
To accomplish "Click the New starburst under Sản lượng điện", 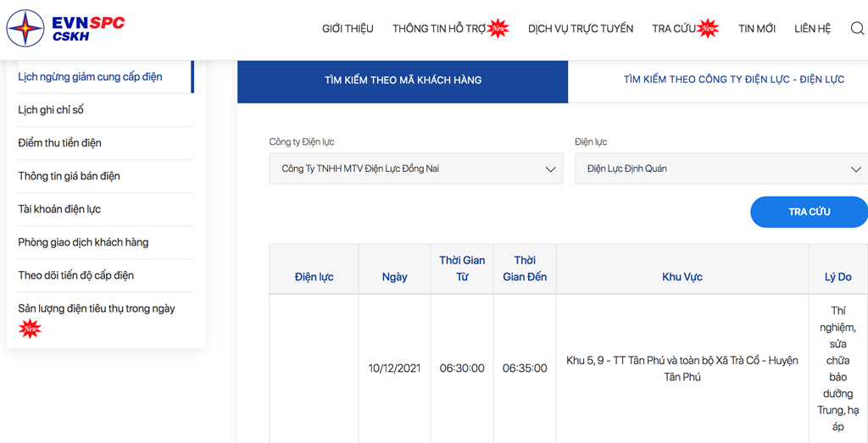I will pos(30,329).
